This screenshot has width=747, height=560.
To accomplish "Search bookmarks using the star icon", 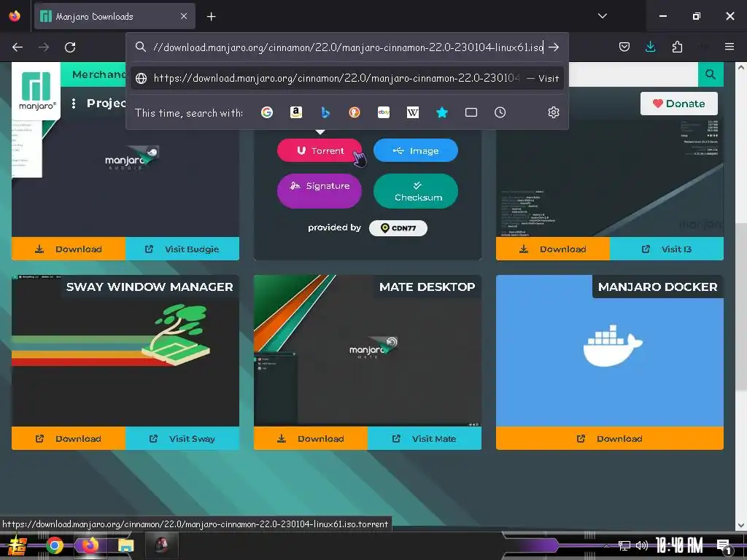I will (x=441, y=112).
